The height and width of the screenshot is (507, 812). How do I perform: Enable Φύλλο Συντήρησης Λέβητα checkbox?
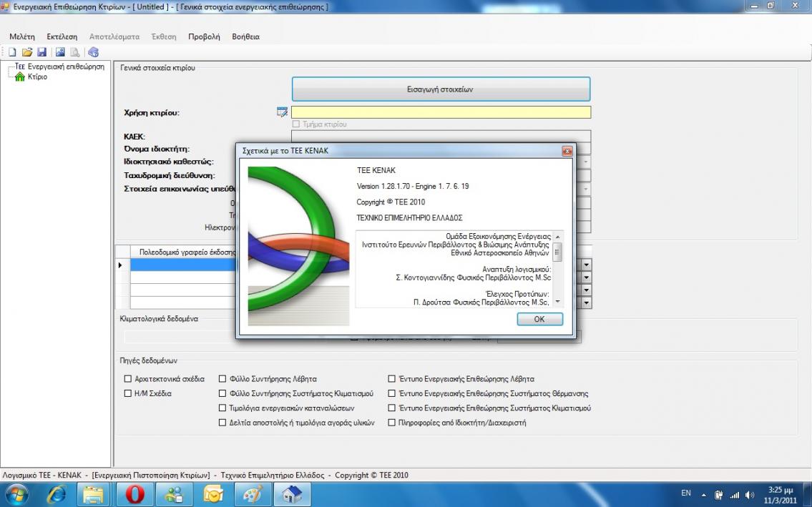(x=222, y=378)
